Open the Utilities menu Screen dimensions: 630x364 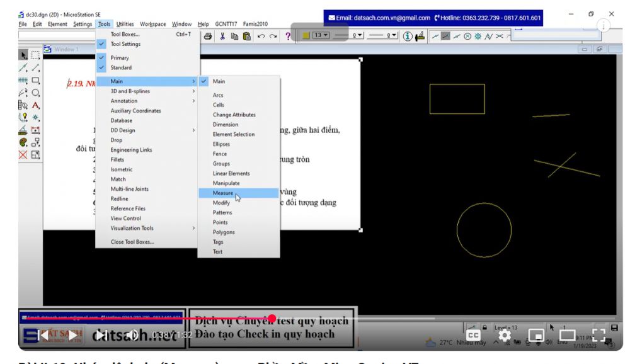point(125,24)
